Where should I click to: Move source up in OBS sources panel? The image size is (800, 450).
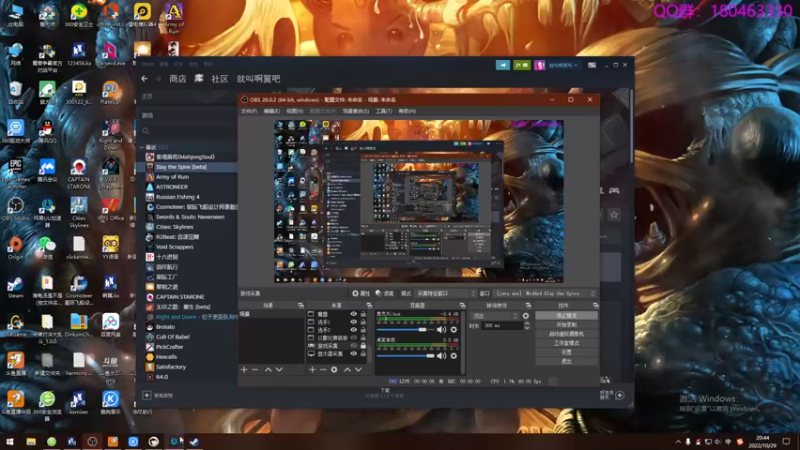click(347, 369)
